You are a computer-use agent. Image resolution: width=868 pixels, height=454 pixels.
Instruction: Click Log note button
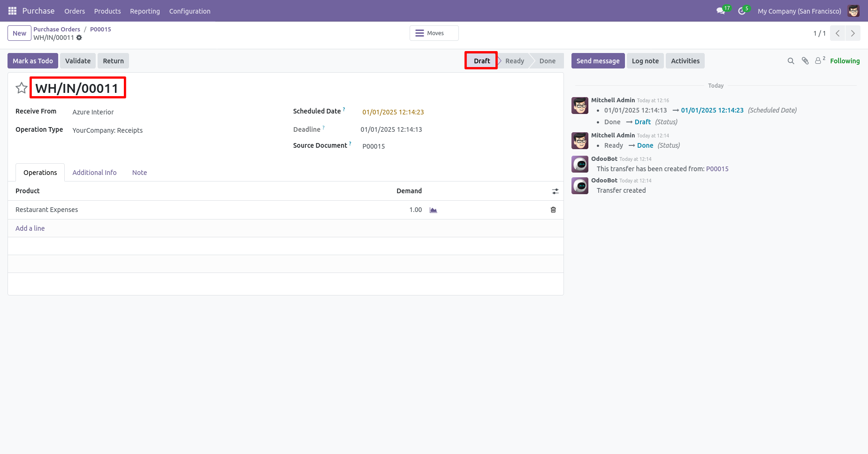[645, 61]
